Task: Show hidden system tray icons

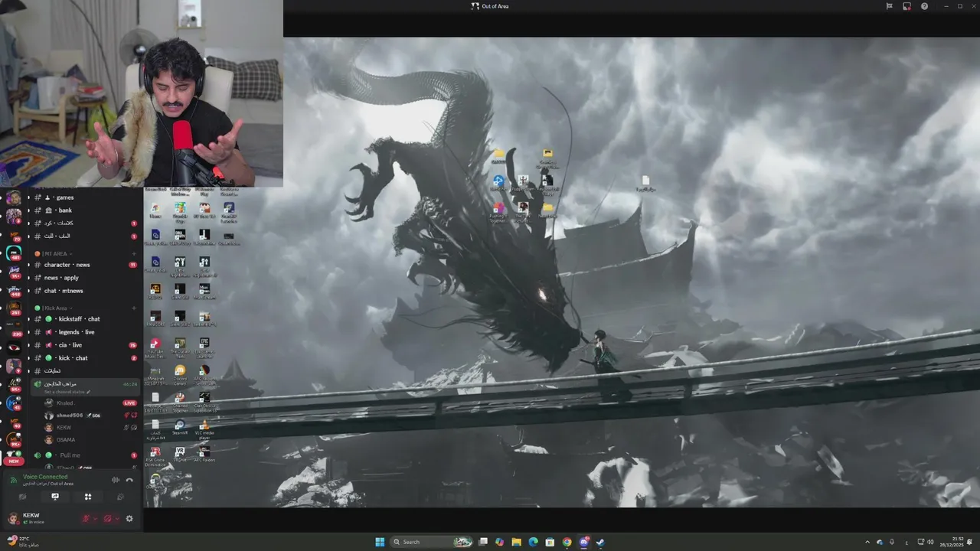Action: click(x=867, y=542)
